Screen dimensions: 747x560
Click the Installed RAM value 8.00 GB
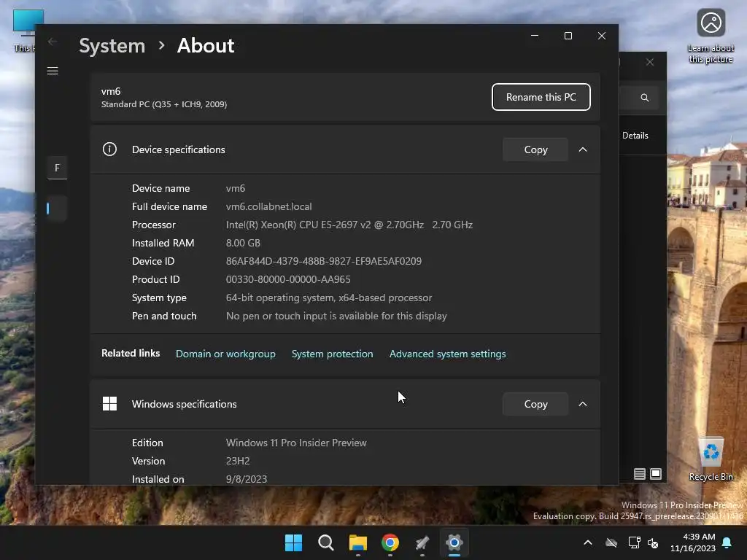pos(243,244)
